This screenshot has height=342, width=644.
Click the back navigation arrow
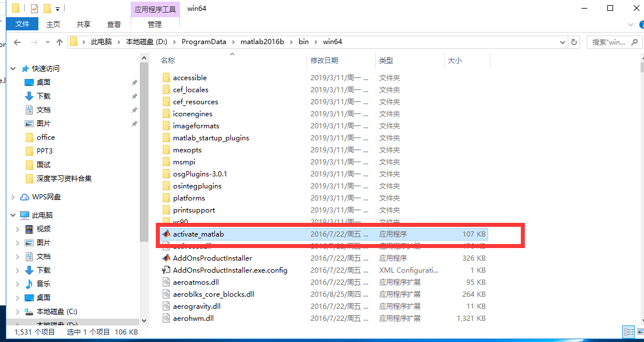(17, 41)
